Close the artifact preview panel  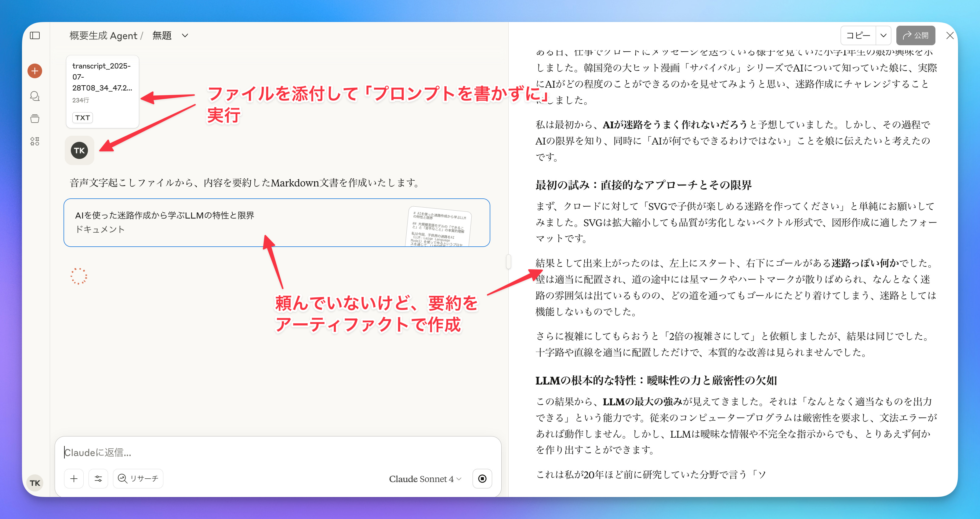coord(949,35)
